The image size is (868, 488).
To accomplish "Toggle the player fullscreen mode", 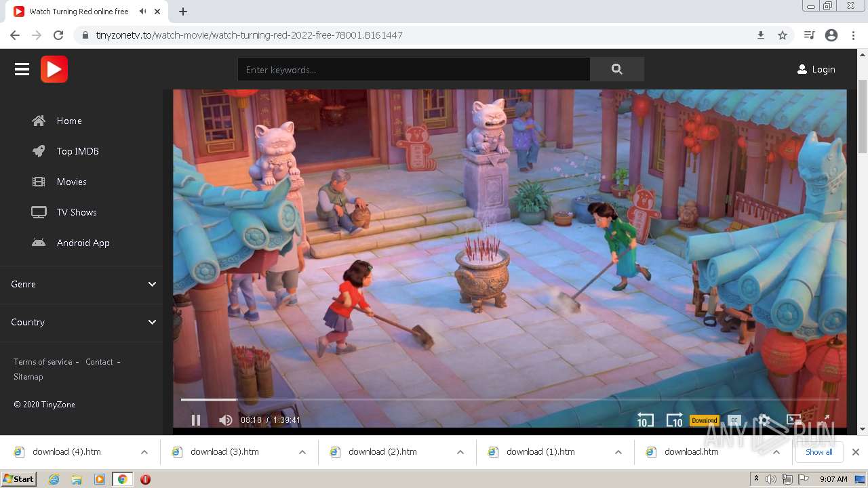I will [823, 420].
